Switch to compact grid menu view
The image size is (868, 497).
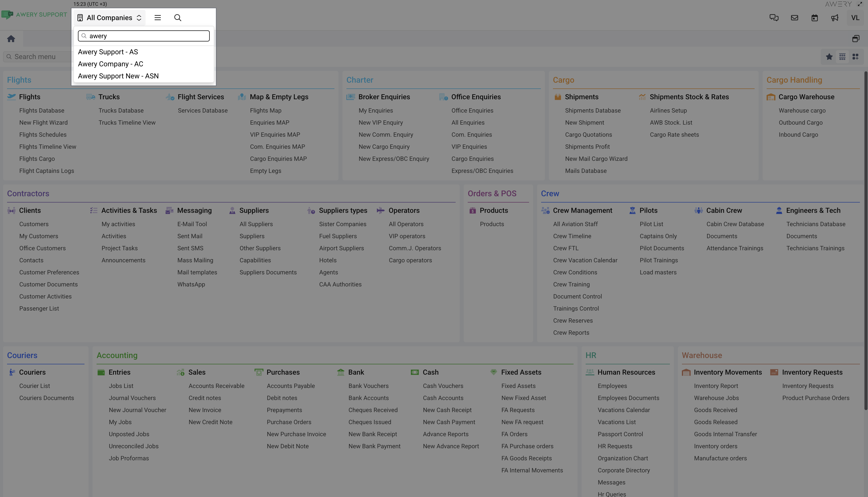(842, 57)
